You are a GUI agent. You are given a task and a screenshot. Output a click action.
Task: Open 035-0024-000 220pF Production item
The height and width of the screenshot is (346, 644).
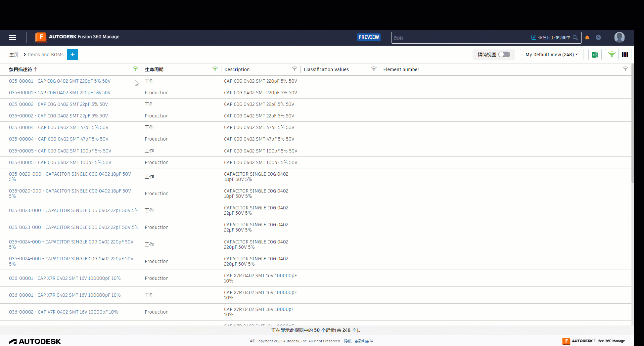coord(71,261)
